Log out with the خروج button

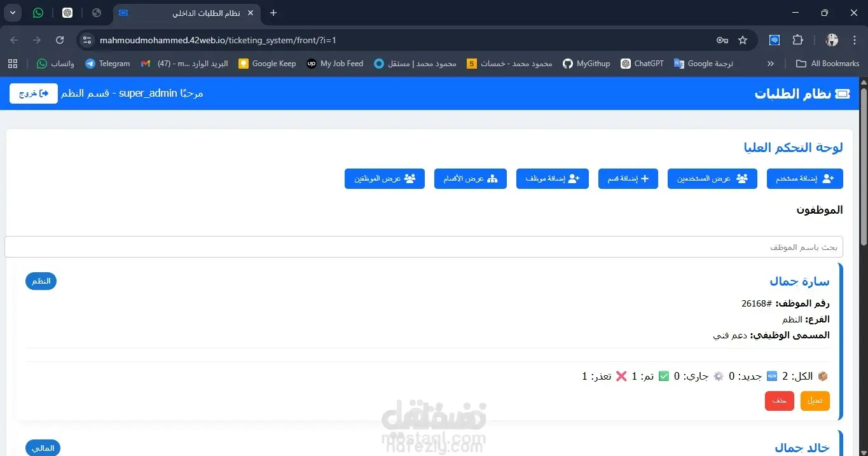(34, 93)
